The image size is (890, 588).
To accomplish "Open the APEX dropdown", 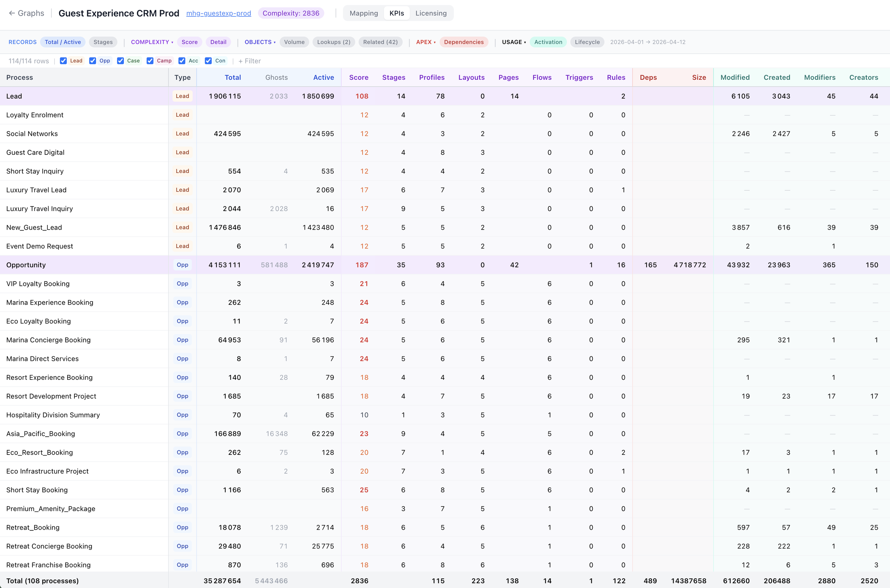I will pyautogui.click(x=425, y=42).
